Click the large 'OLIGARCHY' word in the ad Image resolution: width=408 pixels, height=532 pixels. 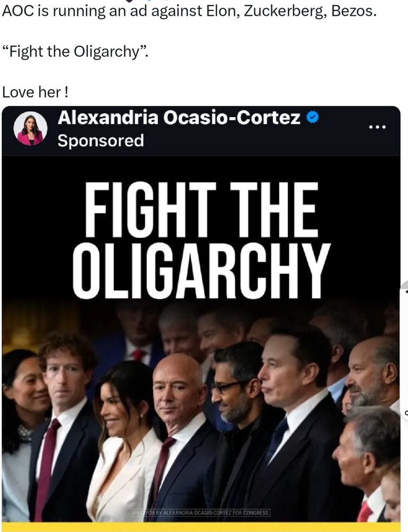click(x=201, y=270)
